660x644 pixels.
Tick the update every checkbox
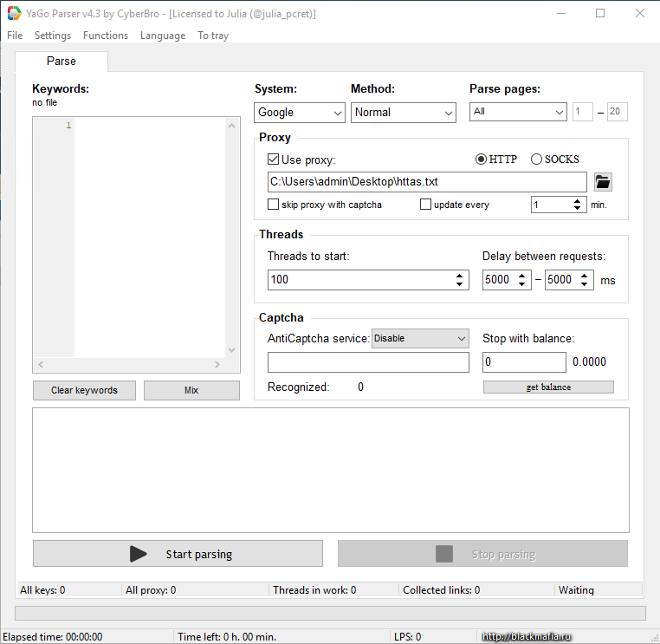click(x=425, y=205)
